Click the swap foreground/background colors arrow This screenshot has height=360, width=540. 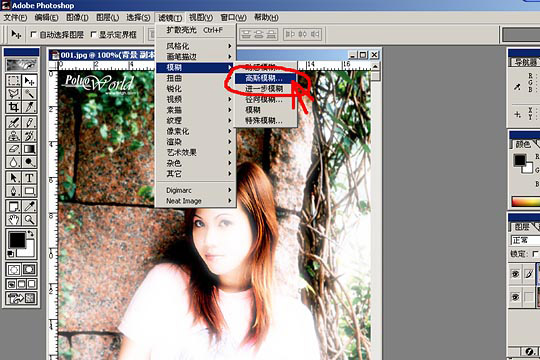31,234
